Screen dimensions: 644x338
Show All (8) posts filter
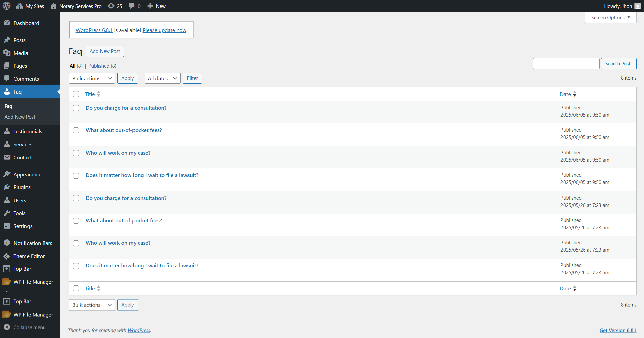click(76, 66)
